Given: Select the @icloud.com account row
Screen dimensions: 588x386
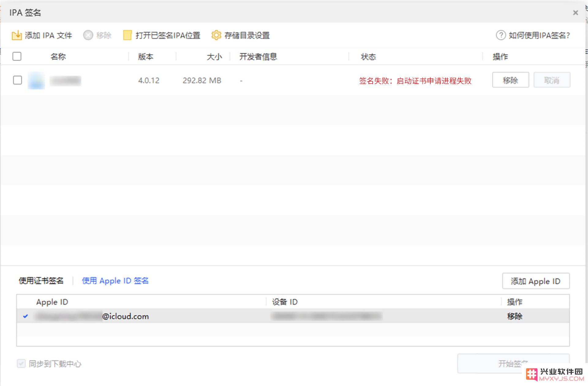Looking at the screenshot, I should pyautogui.click(x=293, y=316).
